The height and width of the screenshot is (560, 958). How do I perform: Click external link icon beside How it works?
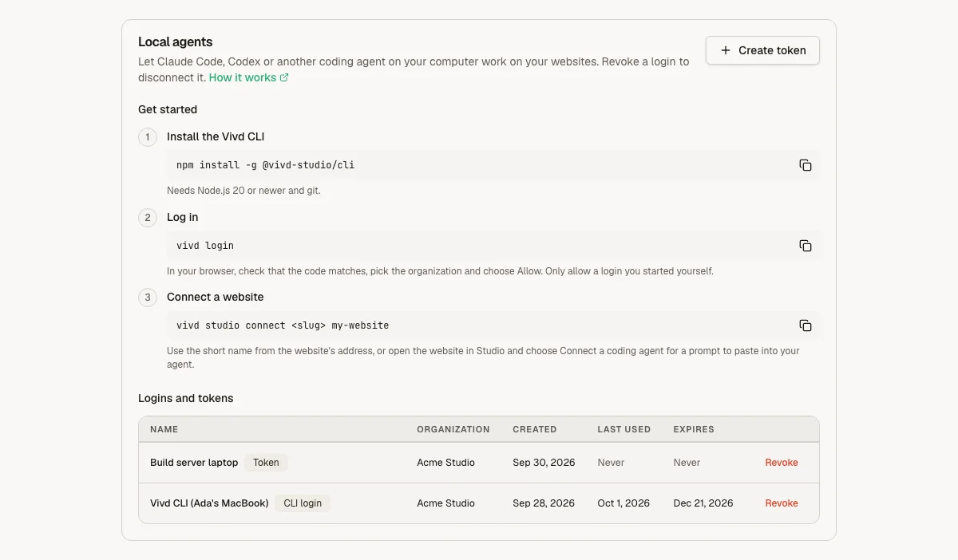pos(284,78)
